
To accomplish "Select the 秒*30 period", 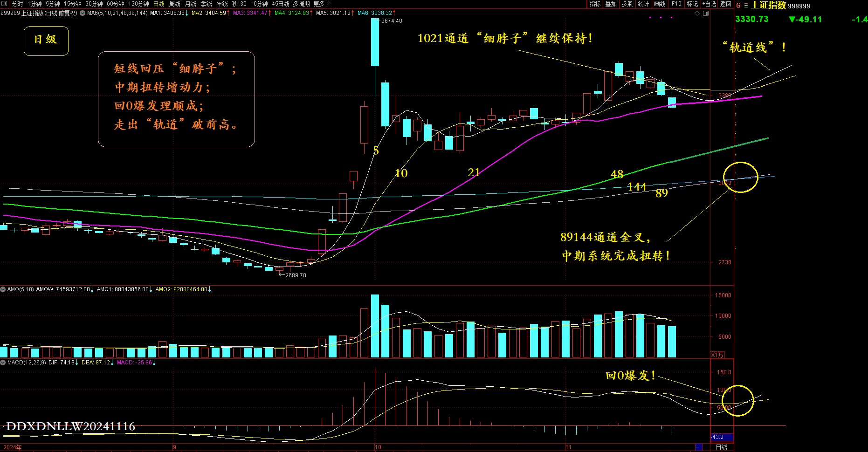I will (239, 4).
